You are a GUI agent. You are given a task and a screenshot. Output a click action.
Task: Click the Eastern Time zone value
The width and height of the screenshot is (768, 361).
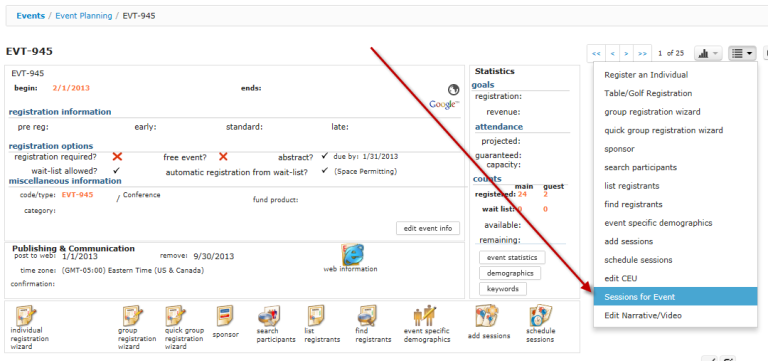(133, 270)
